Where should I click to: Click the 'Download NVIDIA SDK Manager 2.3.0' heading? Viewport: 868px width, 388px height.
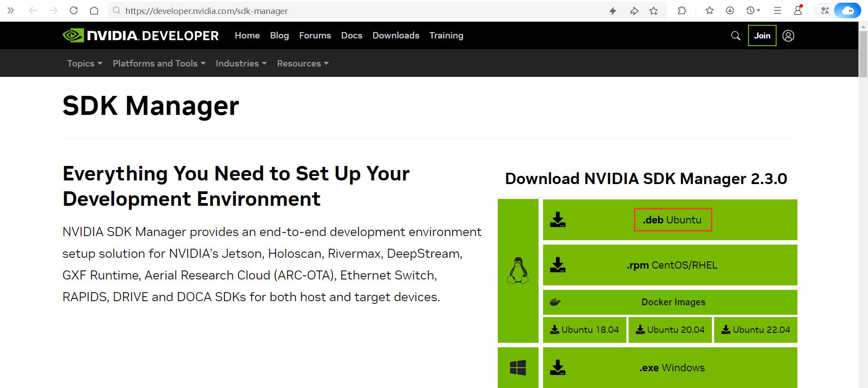[x=646, y=179]
